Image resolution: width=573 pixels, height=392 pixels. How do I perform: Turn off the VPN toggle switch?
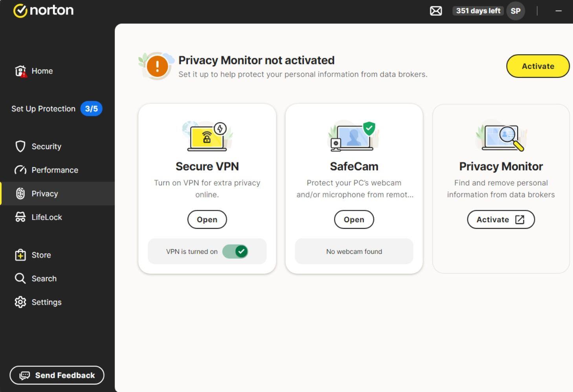(x=235, y=252)
